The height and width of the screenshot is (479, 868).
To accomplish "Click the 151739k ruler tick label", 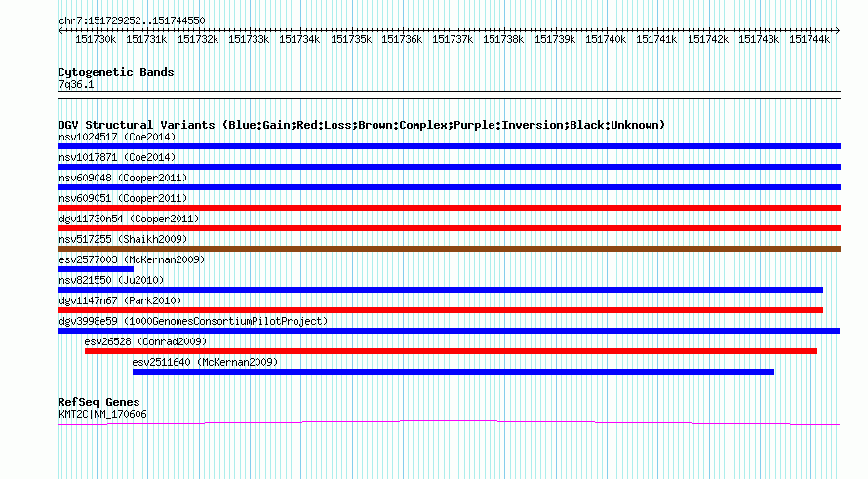I will click(x=555, y=39).
